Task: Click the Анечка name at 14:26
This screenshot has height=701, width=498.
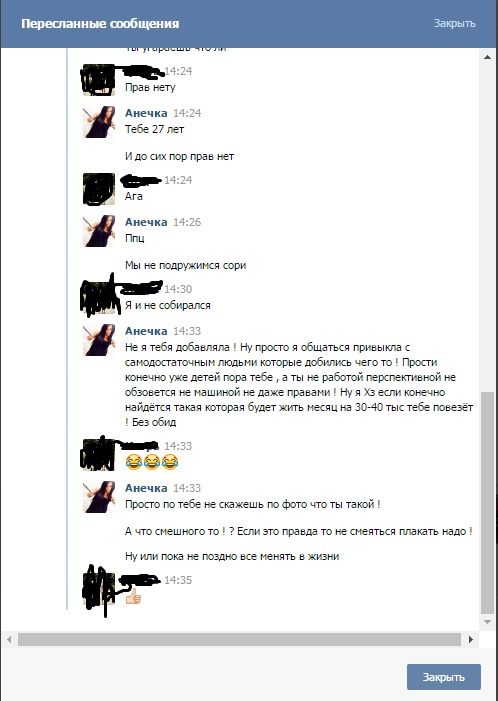Action: point(146,222)
